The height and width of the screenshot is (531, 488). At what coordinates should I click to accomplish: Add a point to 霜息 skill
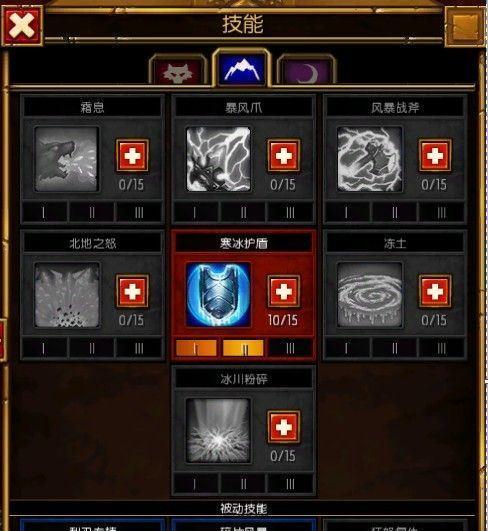tap(132, 155)
